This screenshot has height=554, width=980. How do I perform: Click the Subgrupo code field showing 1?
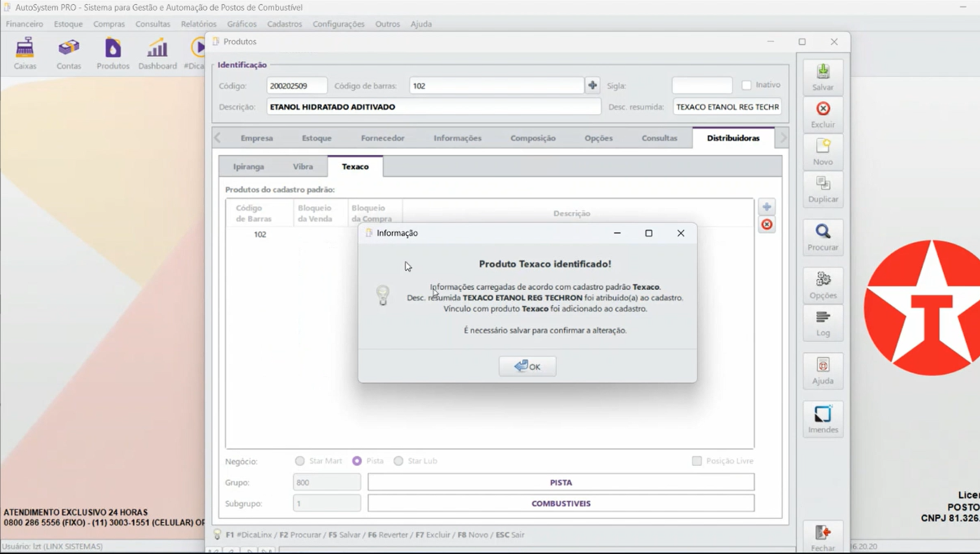pyautogui.click(x=327, y=503)
